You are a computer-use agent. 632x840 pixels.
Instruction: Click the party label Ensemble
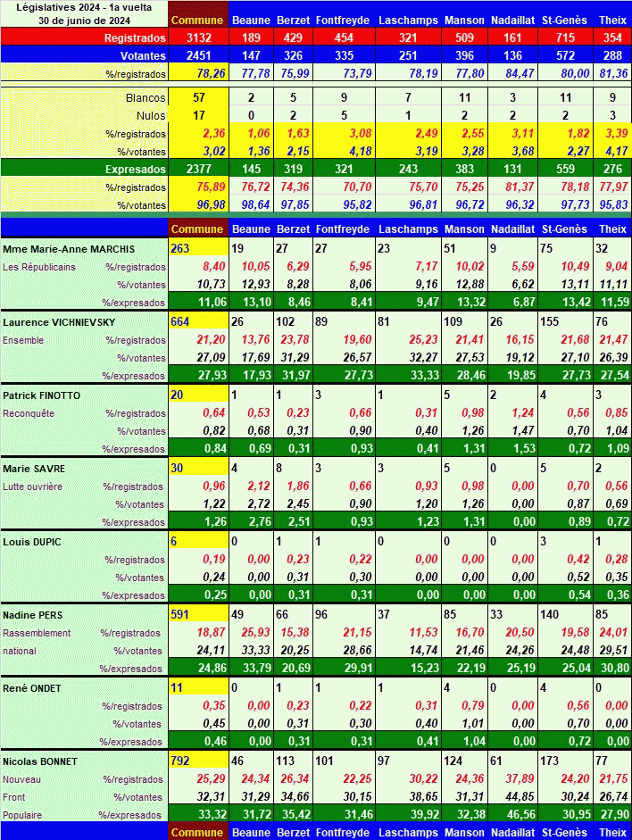pyautogui.click(x=23, y=340)
